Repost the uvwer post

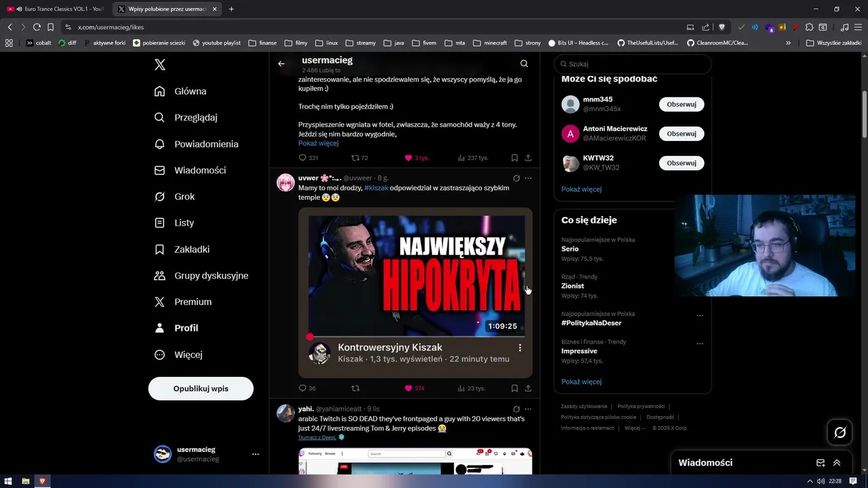[355, 388]
